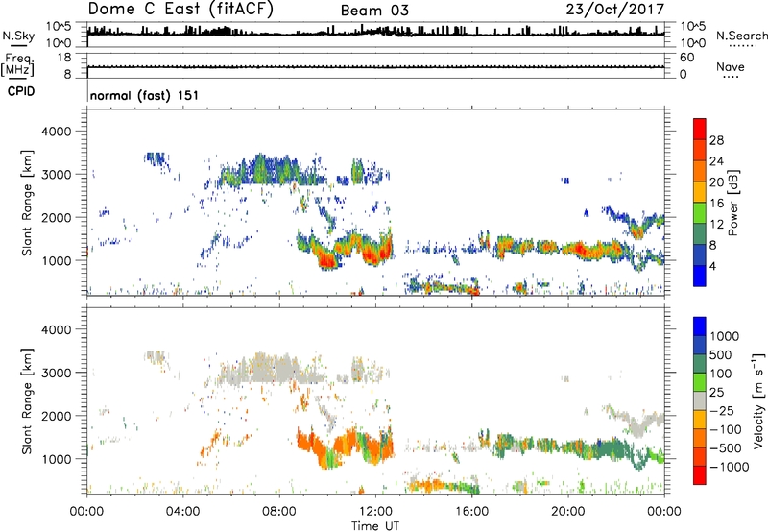Select the "Beam 03" label
This screenshot has width=768, height=532.
coord(374,11)
